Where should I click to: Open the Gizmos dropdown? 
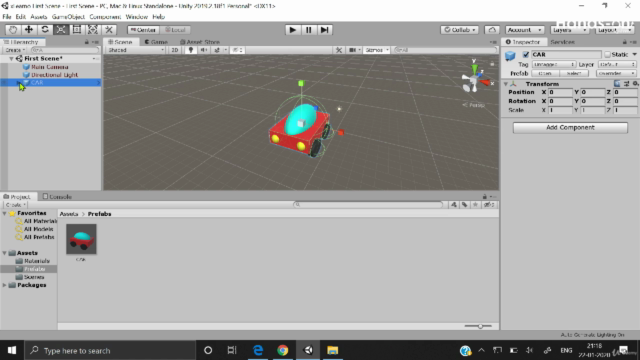376,50
